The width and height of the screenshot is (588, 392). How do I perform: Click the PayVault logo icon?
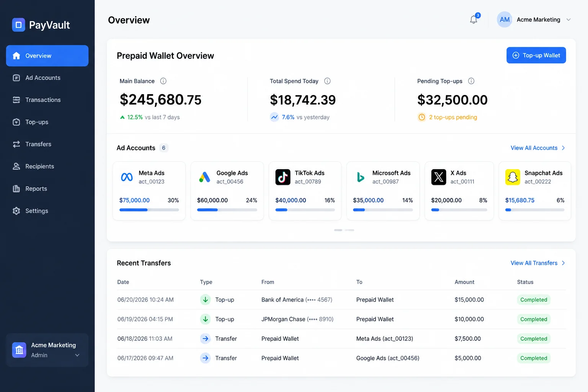pyautogui.click(x=18, y=25)
